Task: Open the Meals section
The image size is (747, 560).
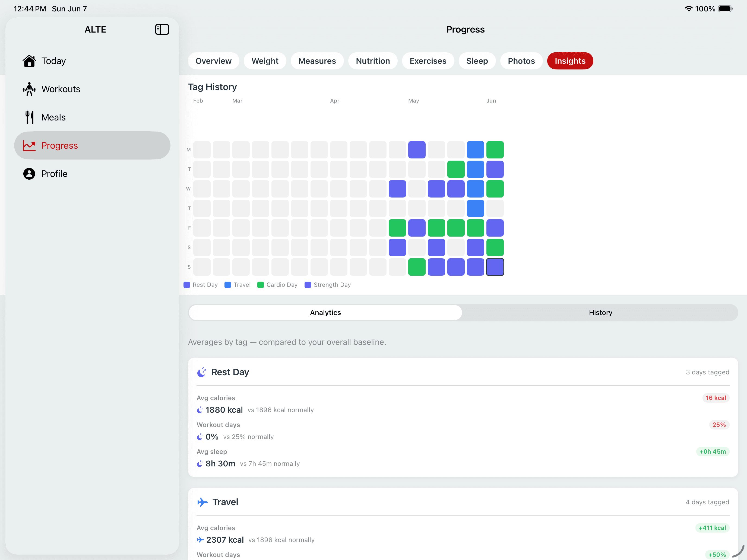Action: (92, 117)
